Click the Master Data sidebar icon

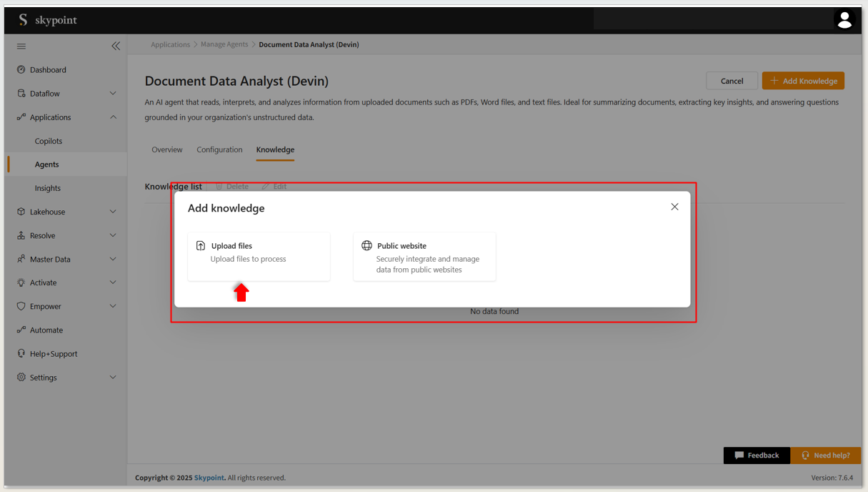[21, 259]
